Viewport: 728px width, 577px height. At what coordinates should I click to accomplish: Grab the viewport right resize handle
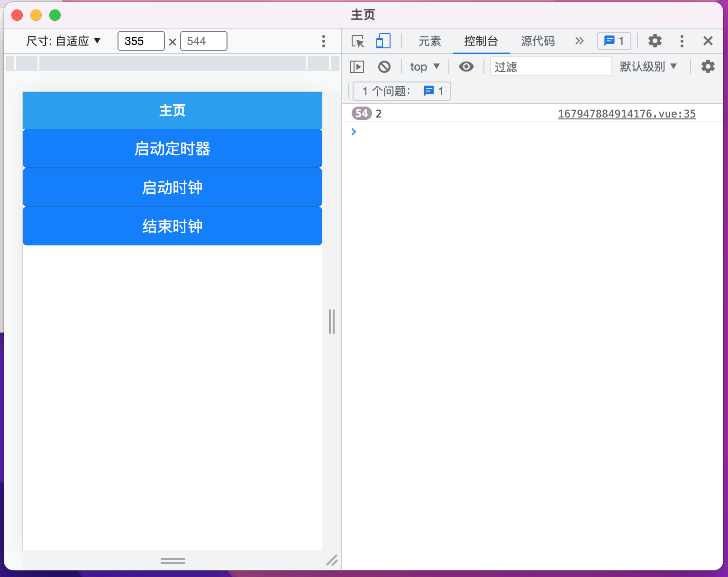332,322
